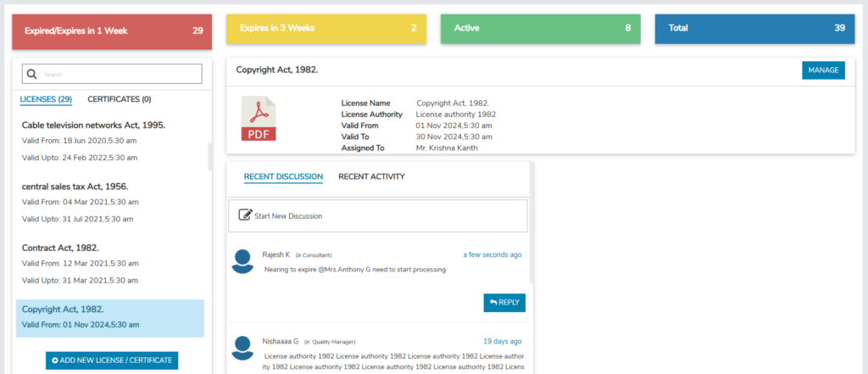The image size is (868, 374).
Task: Click Rajesh K's profile avatar
Action: point(243,261)
